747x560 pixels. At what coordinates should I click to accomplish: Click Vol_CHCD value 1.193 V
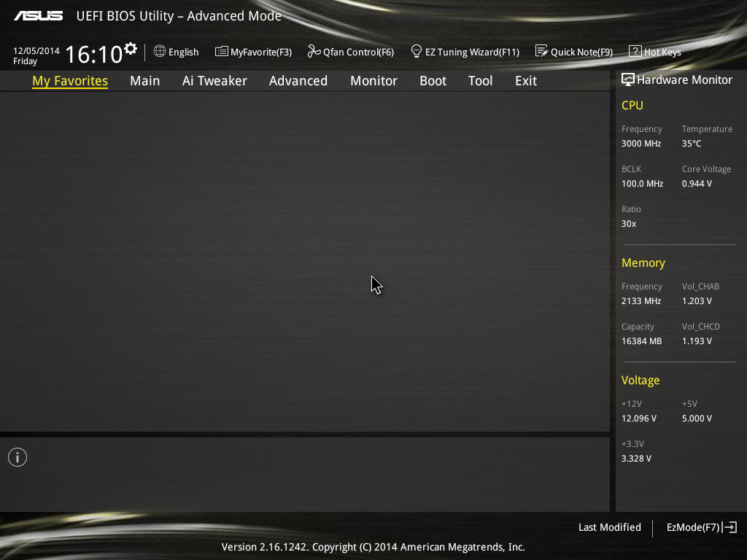[x=697, y=341]
